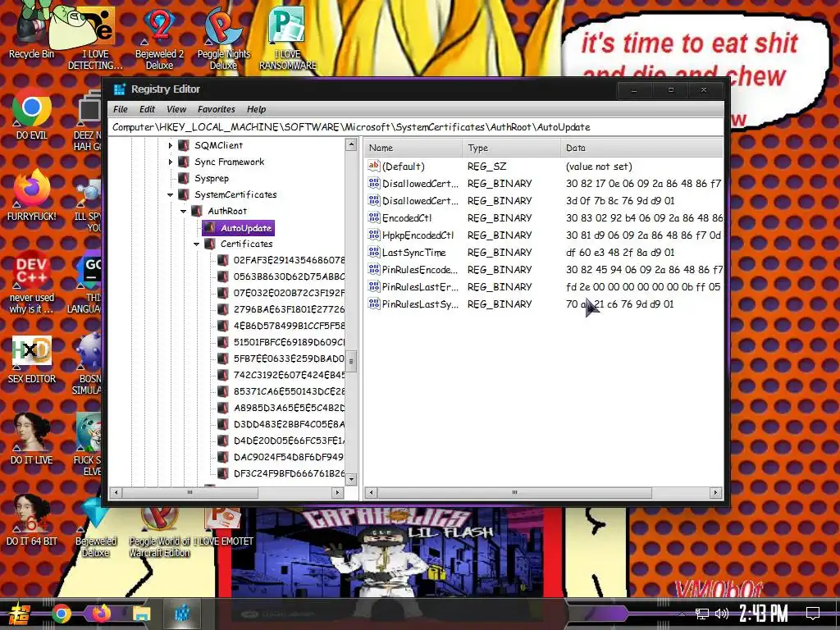Viewport: 840px width, 630px height.
Task: Open the Favorites menu
Action: (x=217, y=109)
